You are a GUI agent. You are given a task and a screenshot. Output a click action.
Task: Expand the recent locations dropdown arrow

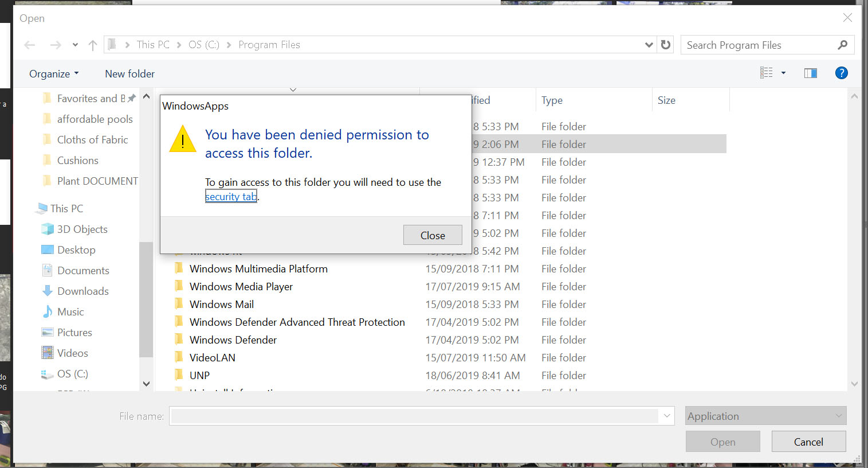(x=75, y=45)
